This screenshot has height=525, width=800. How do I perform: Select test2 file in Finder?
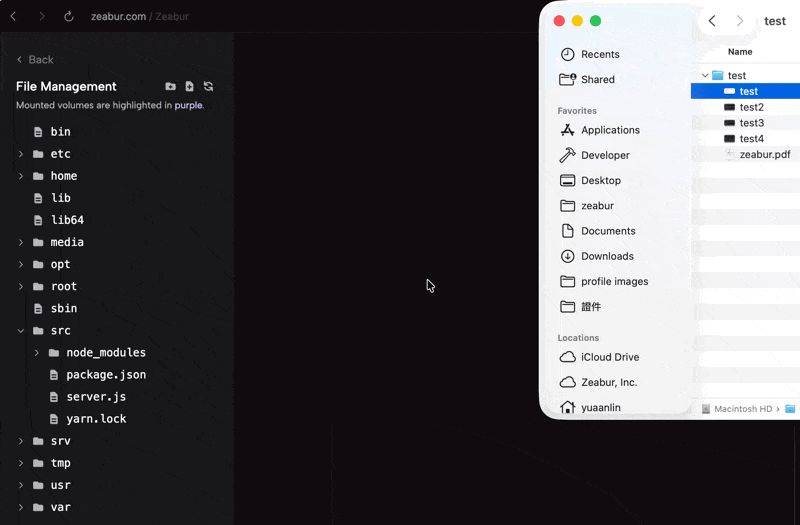(745, 107)
